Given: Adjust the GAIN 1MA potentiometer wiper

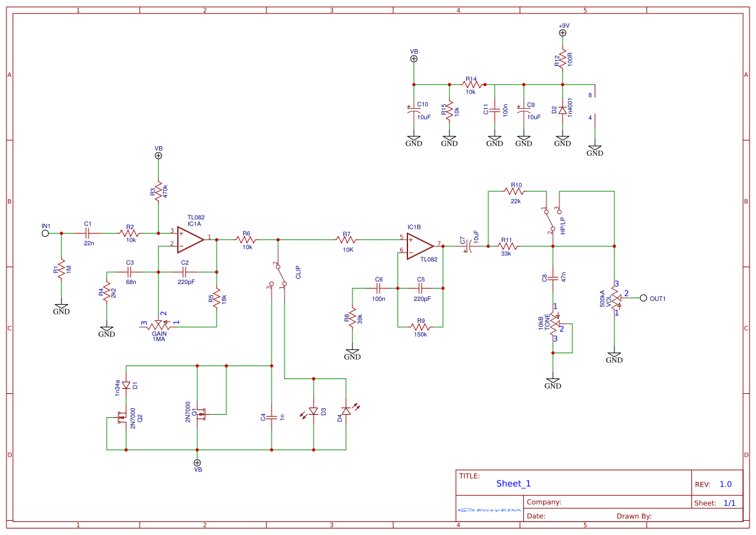Looking at the screenshot, I should (159, 322).
